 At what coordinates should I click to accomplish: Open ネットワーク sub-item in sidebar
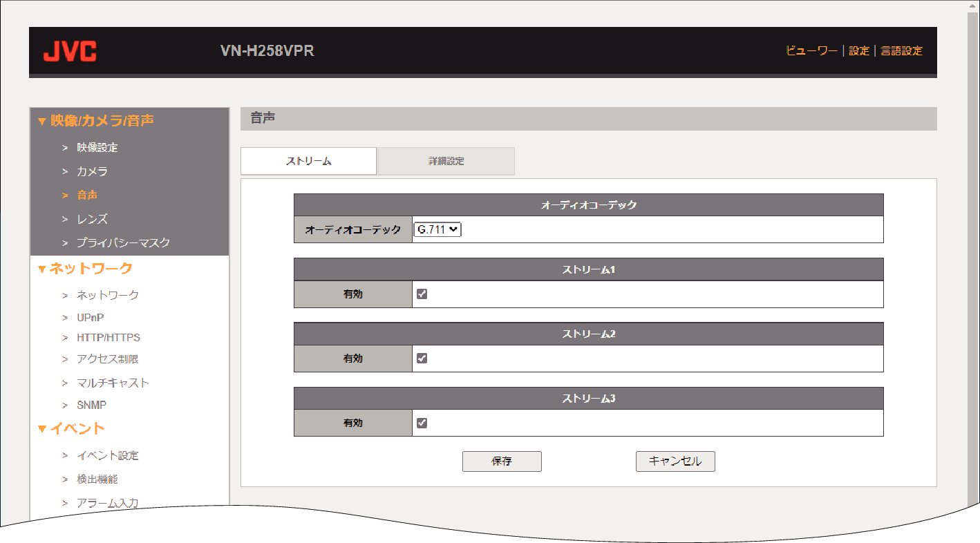(x=108, y=295)
